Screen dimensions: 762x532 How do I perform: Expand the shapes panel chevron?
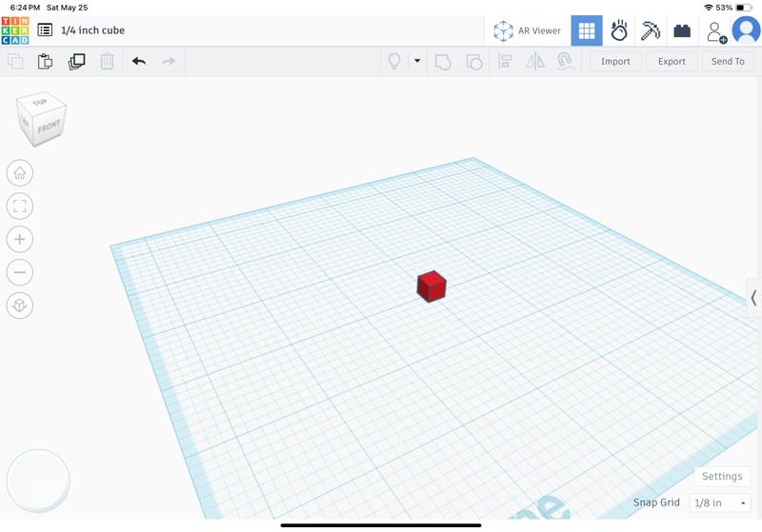tap(753, 298)
